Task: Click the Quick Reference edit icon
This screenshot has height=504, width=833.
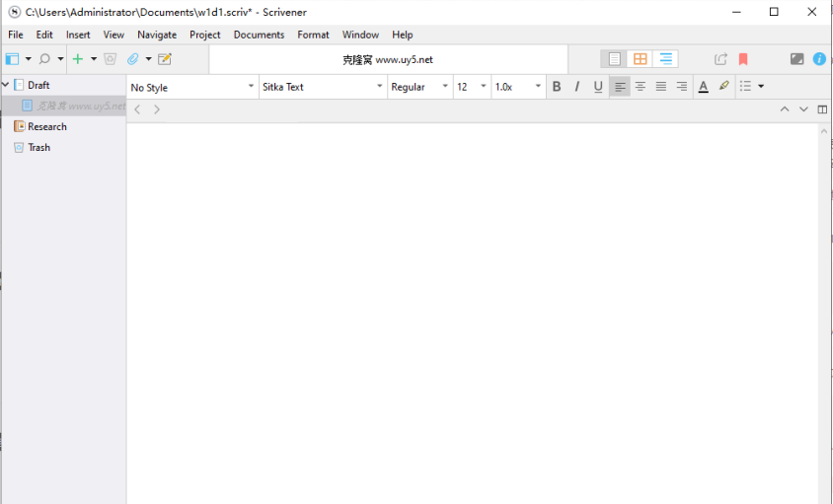Action: (165, 59)
